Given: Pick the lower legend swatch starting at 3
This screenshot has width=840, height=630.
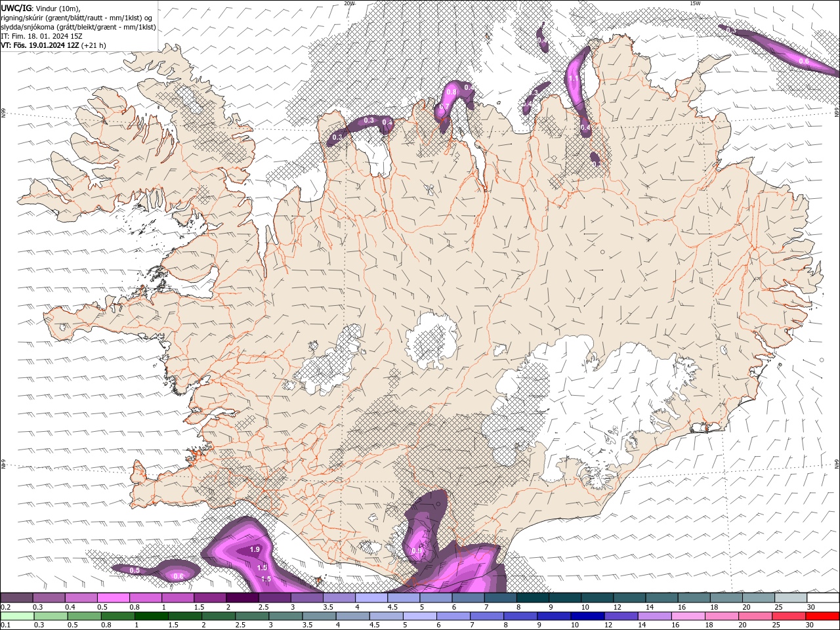Looking at the screenshot, I should click(285, 616).
